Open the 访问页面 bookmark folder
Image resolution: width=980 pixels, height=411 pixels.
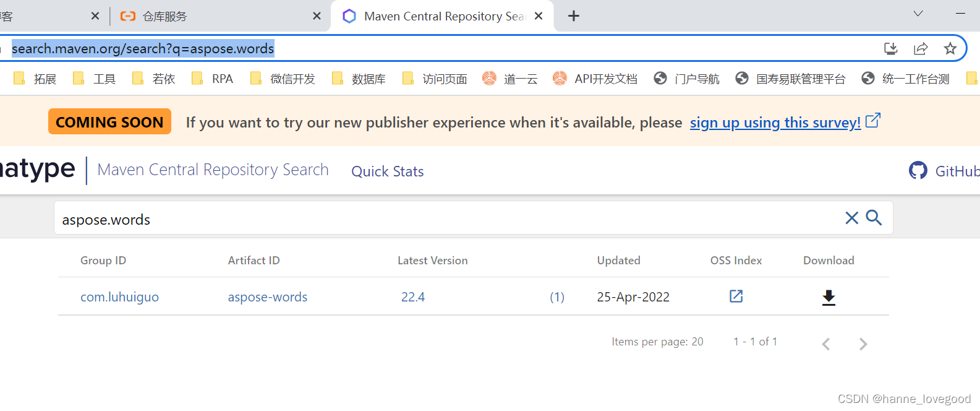click(x=435, y=79)
